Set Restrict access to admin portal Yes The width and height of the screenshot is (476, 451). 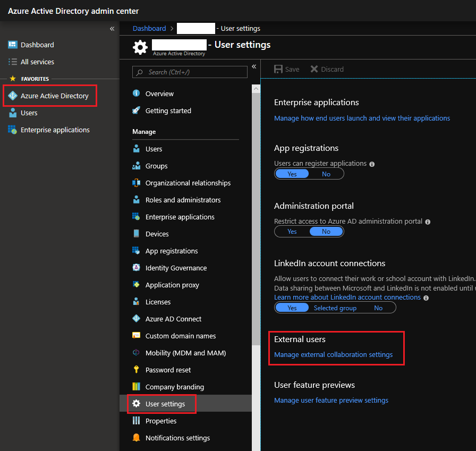[292, 231]
